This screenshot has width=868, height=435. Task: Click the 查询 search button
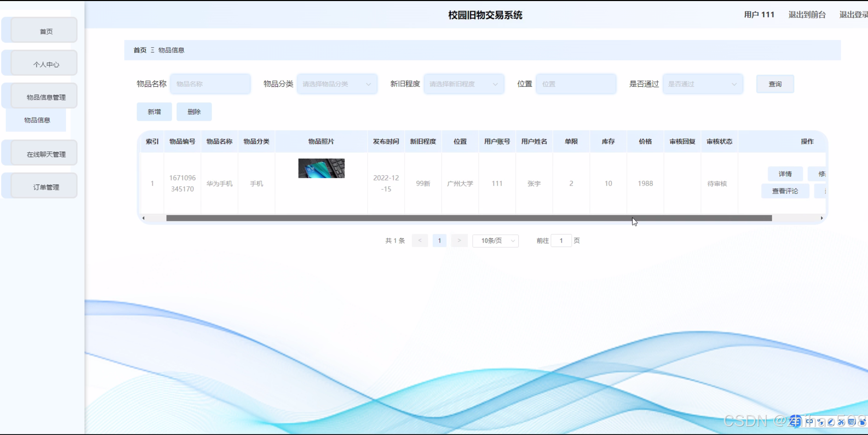(775, 84)
